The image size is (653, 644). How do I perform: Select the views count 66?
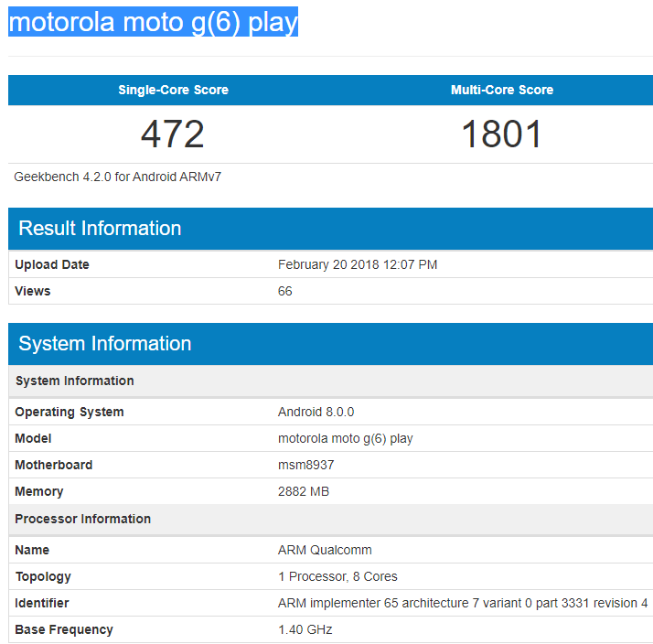[284, 291]
